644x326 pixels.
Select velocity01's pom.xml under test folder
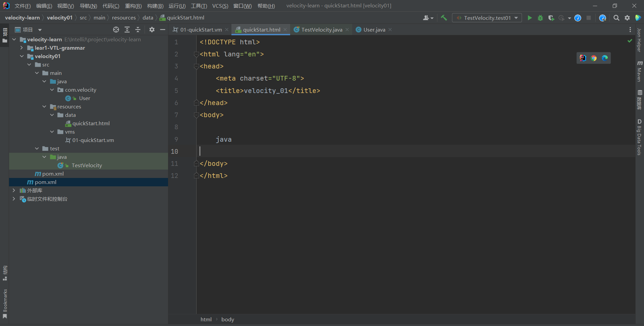(x=53, y=174)
